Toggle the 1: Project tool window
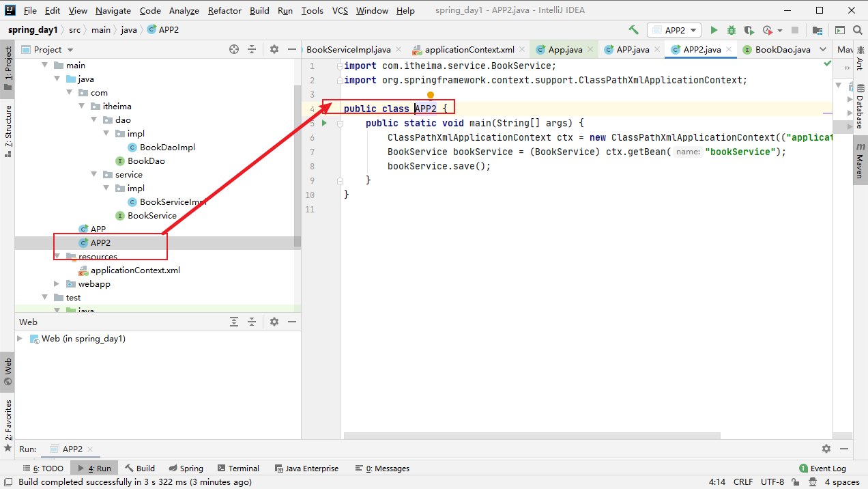 8,68
